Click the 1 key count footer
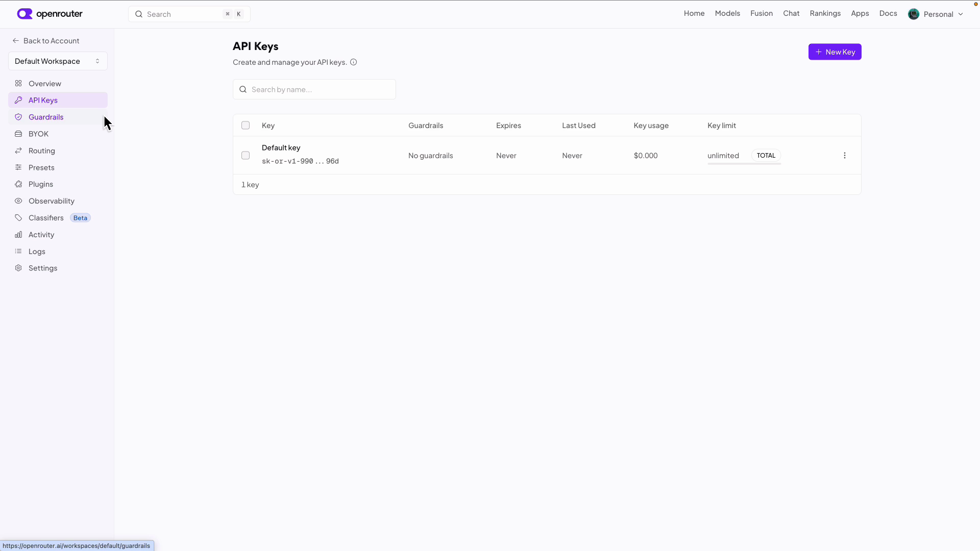 pyautogui.click(x=250, y=185)
